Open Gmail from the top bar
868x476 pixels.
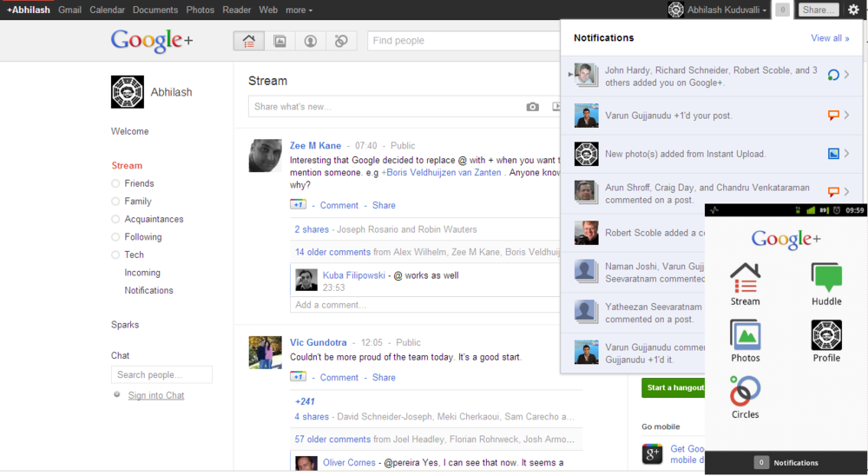click(x=69, y=10)
